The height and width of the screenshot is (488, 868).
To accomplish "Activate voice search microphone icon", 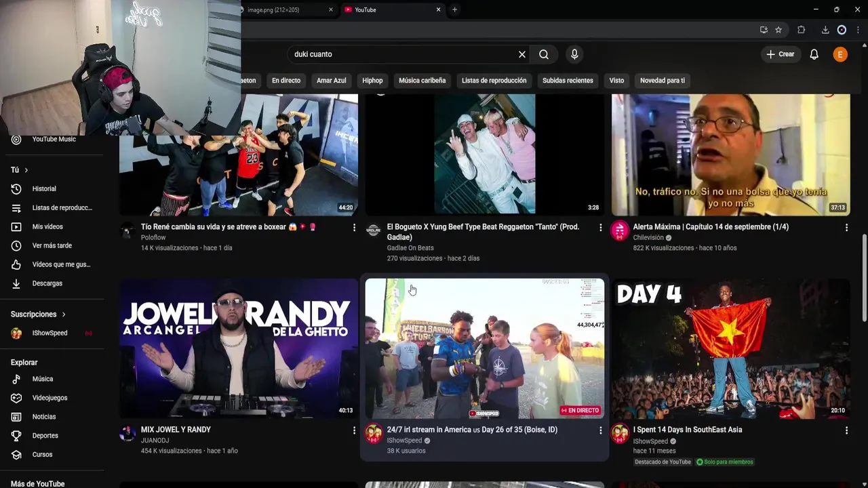I will tap(574, 54).
